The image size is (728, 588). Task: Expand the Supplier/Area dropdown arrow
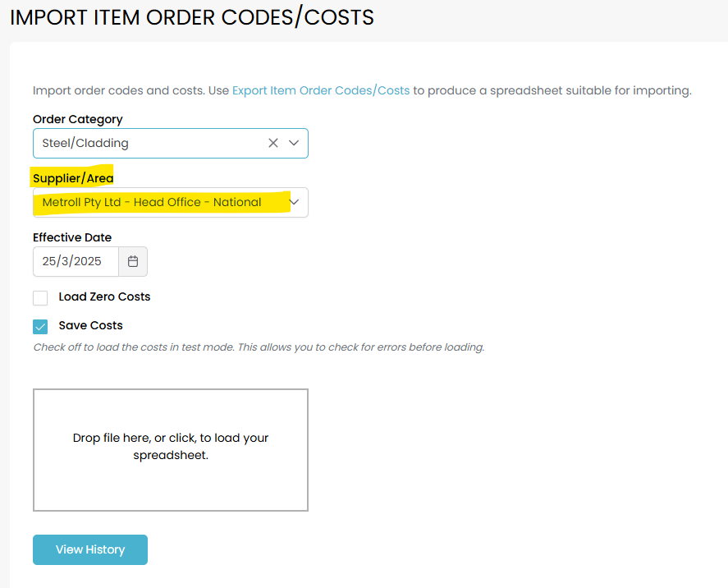point(294,202)
